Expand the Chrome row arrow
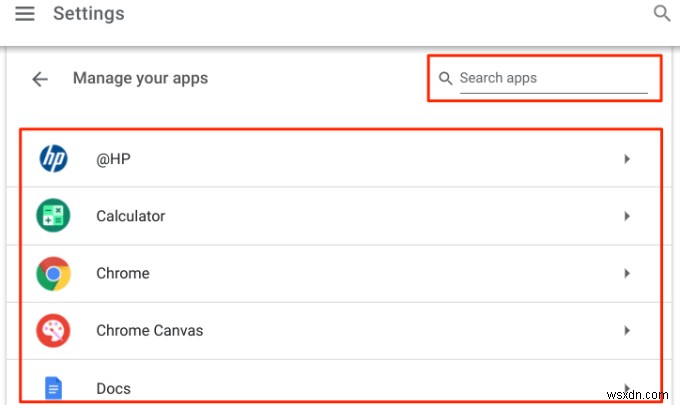 tap(627, 273)
